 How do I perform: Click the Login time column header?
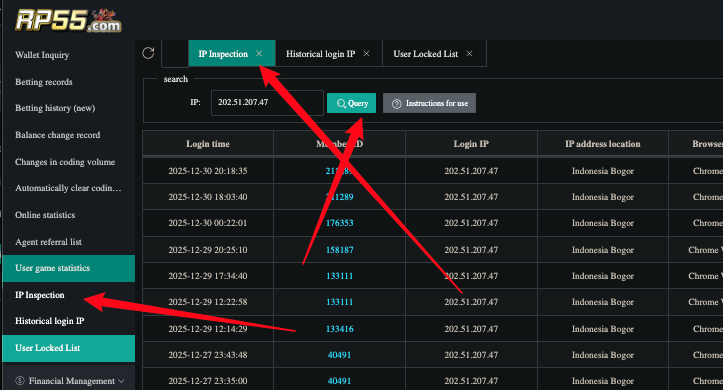click(x=208, y=144)
